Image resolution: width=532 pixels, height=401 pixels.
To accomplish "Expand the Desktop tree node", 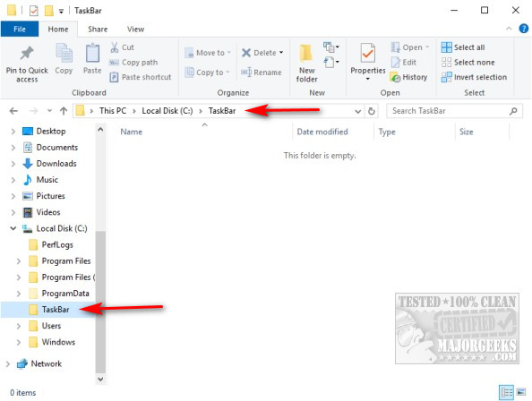I will (x=13, y=132).
